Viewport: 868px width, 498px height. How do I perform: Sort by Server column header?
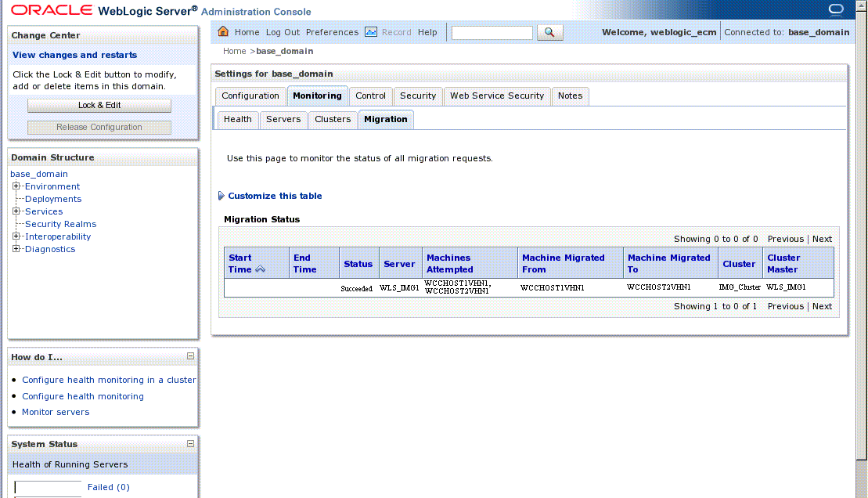399,264
